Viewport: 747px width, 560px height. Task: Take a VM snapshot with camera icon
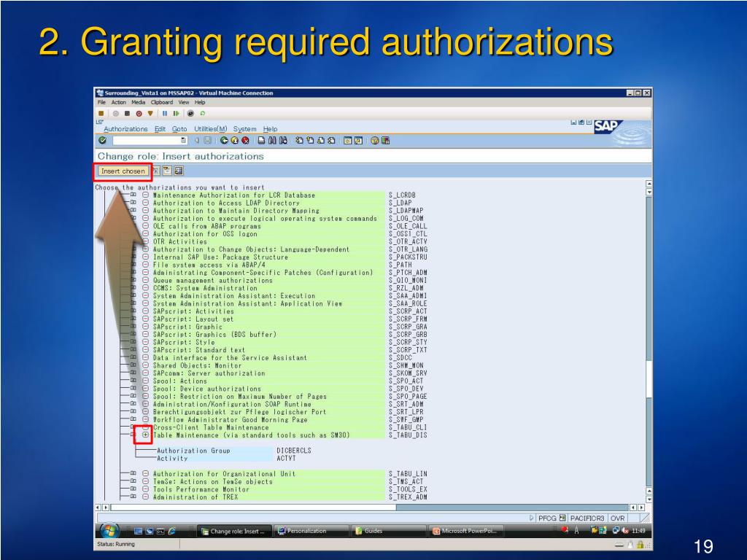(x=190, y=114)
